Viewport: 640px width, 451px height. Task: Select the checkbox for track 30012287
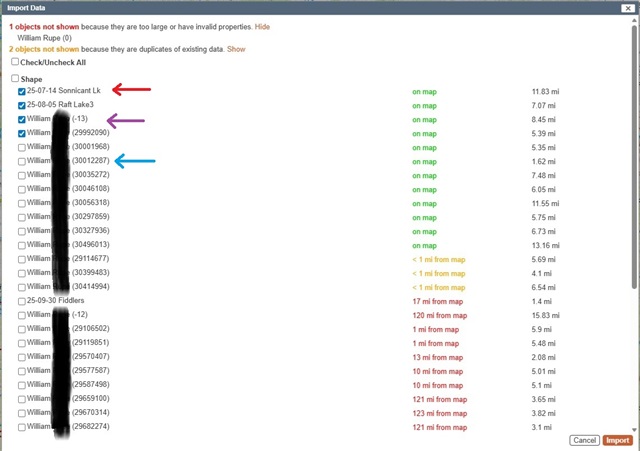coord(22,161)
